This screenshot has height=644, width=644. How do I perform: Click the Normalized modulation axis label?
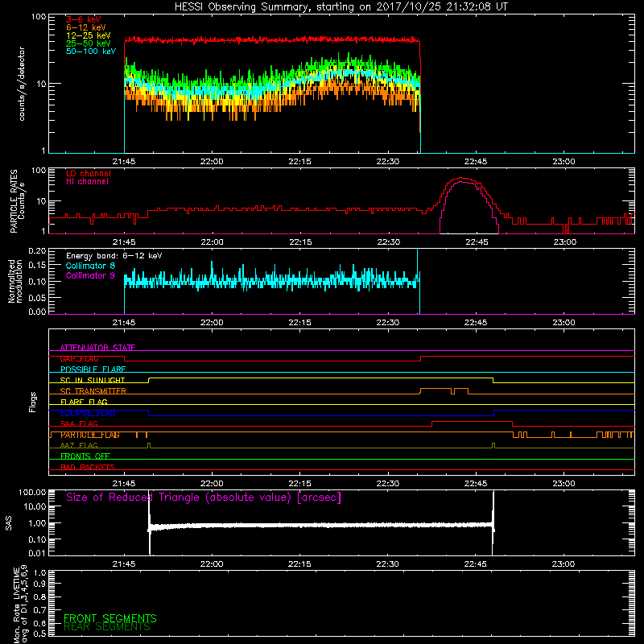(x=15, y=281)
